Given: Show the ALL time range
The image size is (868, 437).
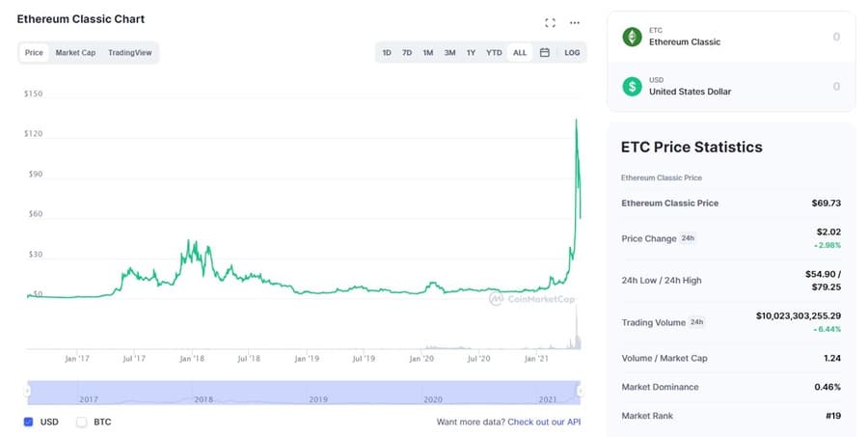Looking at the screenshot, I should click(x=520, y=52).
